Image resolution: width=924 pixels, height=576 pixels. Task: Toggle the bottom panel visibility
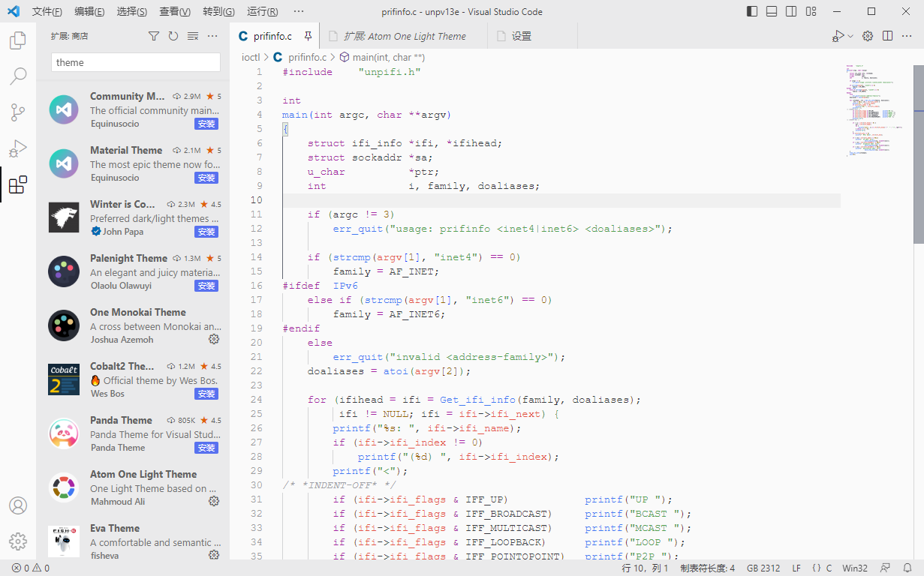click(772, 11)
